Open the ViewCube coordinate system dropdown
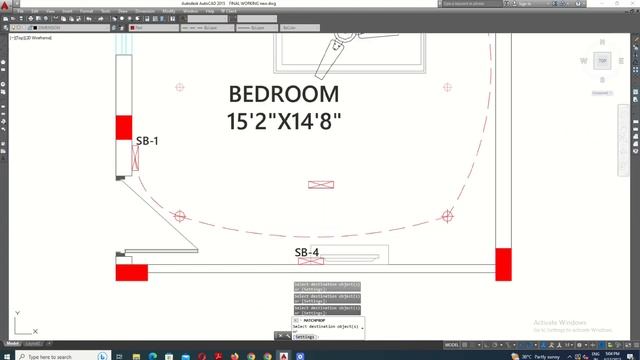640x360 pixels. 602,93
